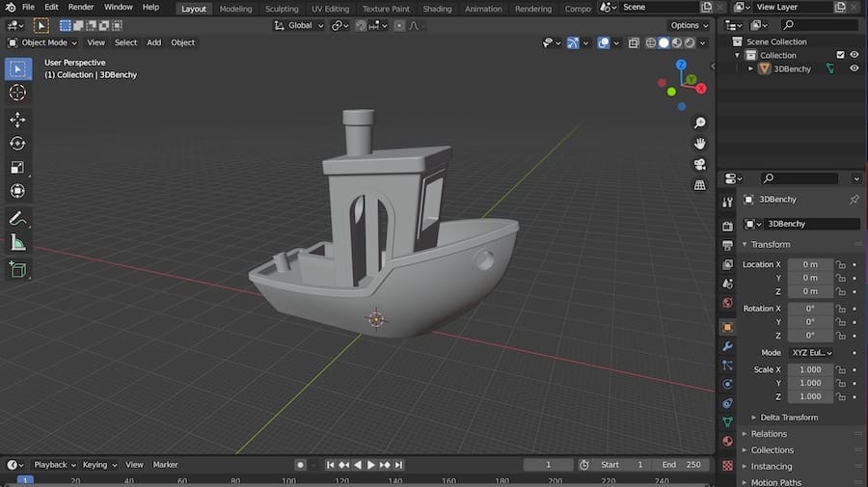Toggle 3DBenchy visibility eye in outliner

[854, 68]
